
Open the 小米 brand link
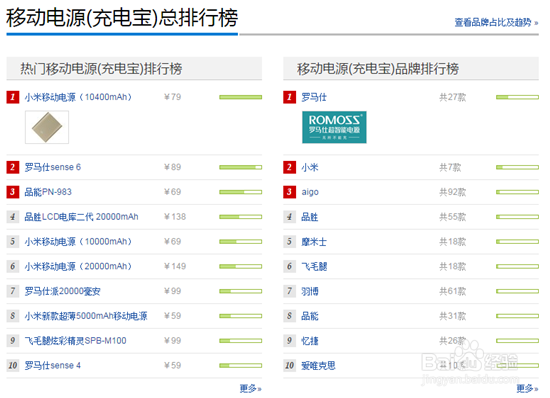pos(310,167)
